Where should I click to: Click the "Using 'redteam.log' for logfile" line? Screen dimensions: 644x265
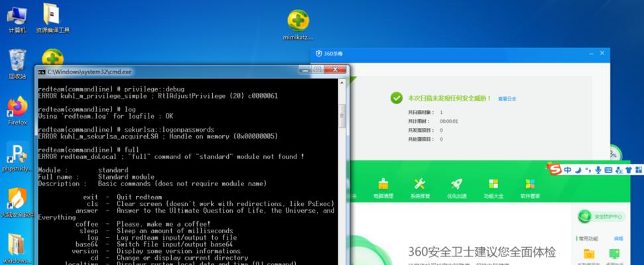[105, 116]
